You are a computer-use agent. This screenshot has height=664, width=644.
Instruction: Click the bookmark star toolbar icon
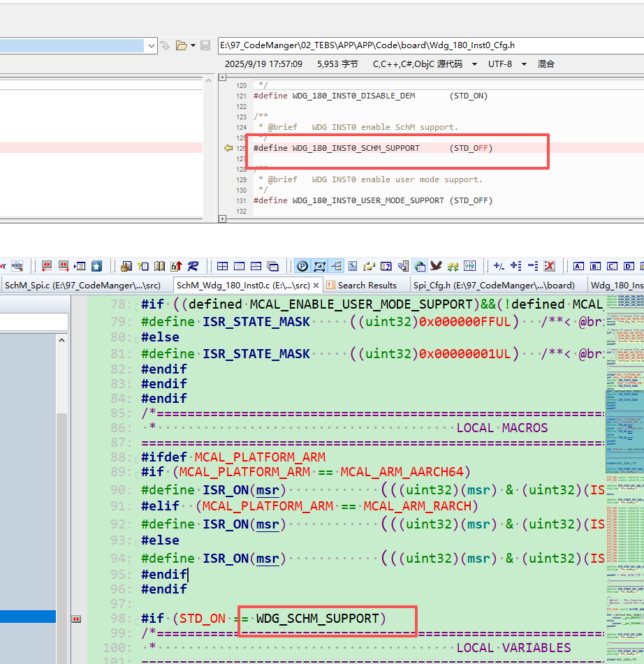click(x=96, y=266)
